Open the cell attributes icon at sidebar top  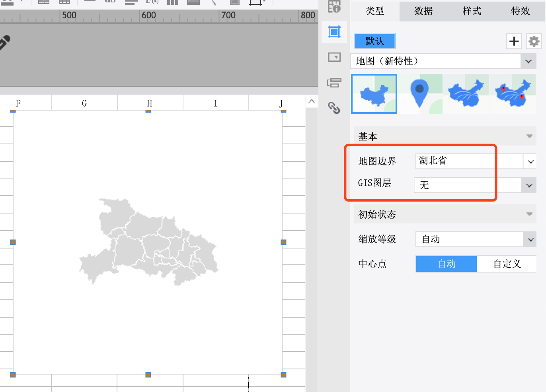(x=334, y=6)
